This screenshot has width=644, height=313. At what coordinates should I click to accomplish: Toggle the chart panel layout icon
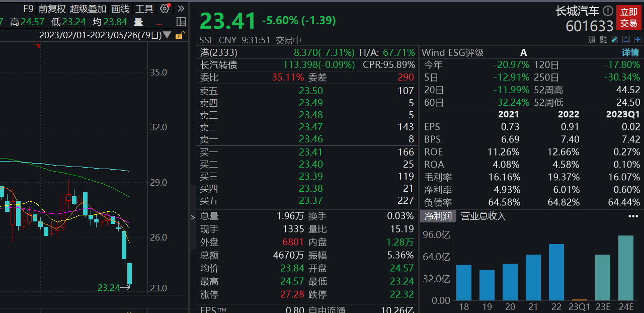click(181, 22)
